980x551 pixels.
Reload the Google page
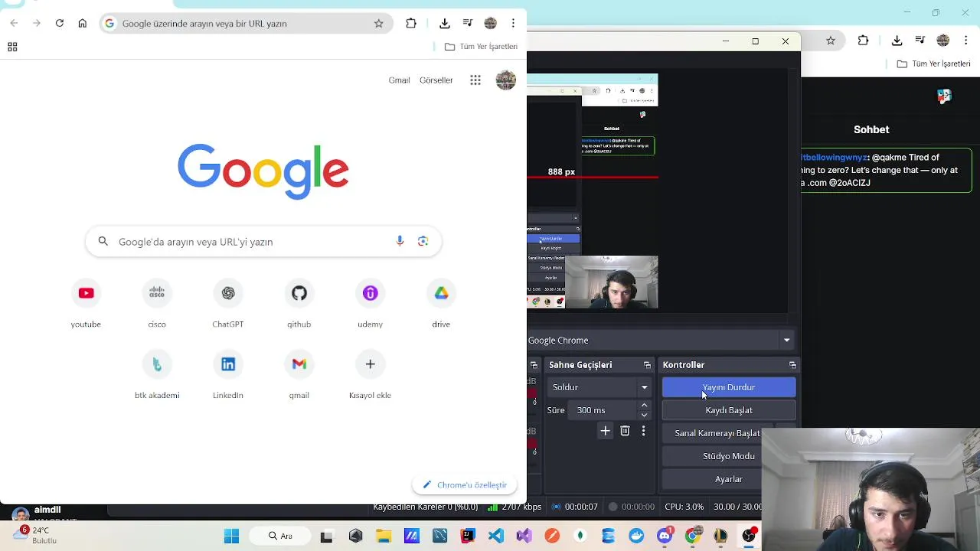(x=59, y=24)
